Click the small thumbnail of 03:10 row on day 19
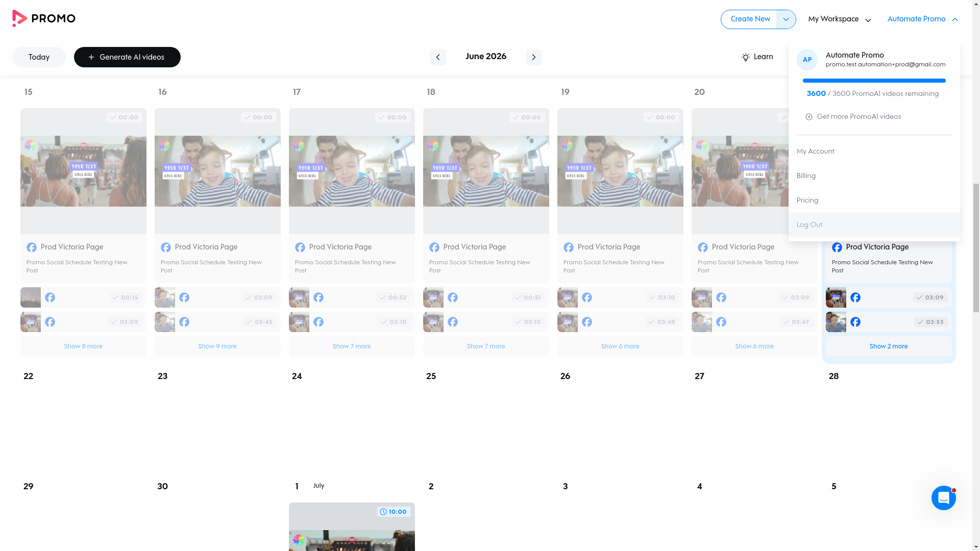 [x=568, y=297]
